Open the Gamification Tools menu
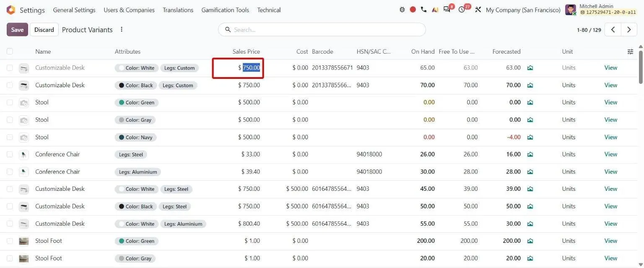This screenshot has width=644, height=268. coord(225,10)
